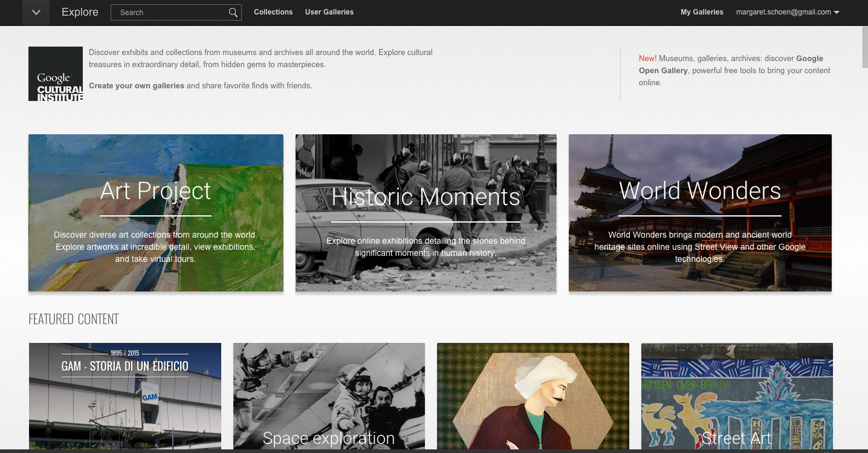Image resolution: width=868 pixels, height=453 pixels.
Task: Open the featured portrait painting tile
Action: click(x=533, y=396)
